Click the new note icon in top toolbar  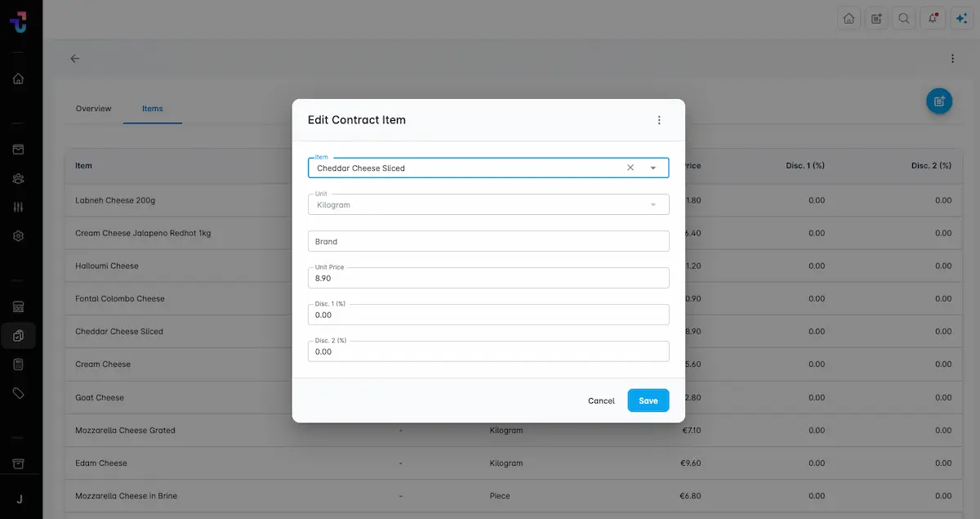876,18
